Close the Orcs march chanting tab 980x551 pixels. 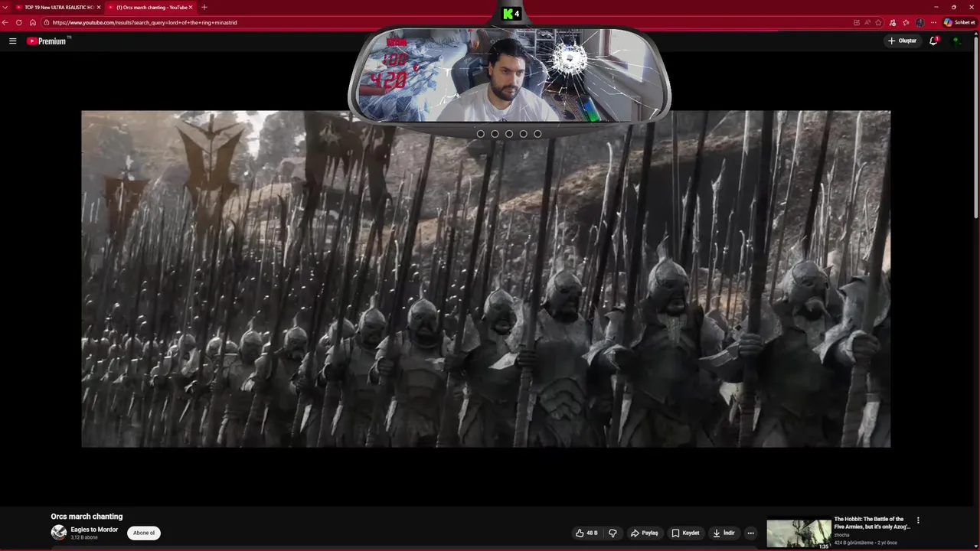[191, 7]
